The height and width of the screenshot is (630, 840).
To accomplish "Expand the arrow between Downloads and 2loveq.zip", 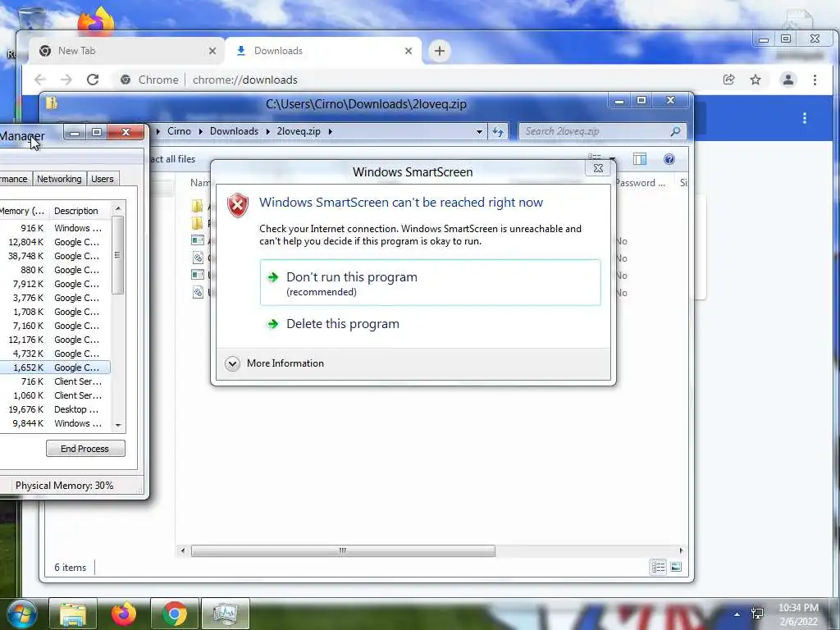I will 267,131.
